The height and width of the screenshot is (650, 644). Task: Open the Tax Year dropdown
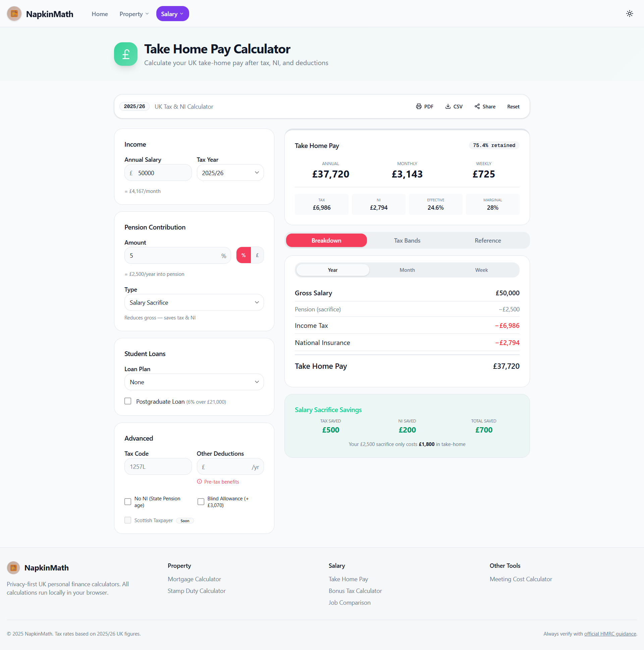coord(230,172)
